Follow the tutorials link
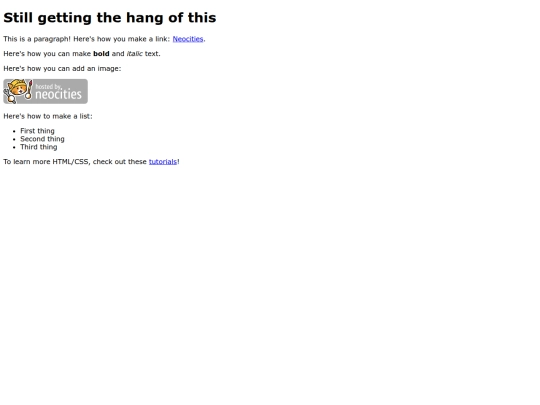The image size is (540, 405). pos(163,162)
